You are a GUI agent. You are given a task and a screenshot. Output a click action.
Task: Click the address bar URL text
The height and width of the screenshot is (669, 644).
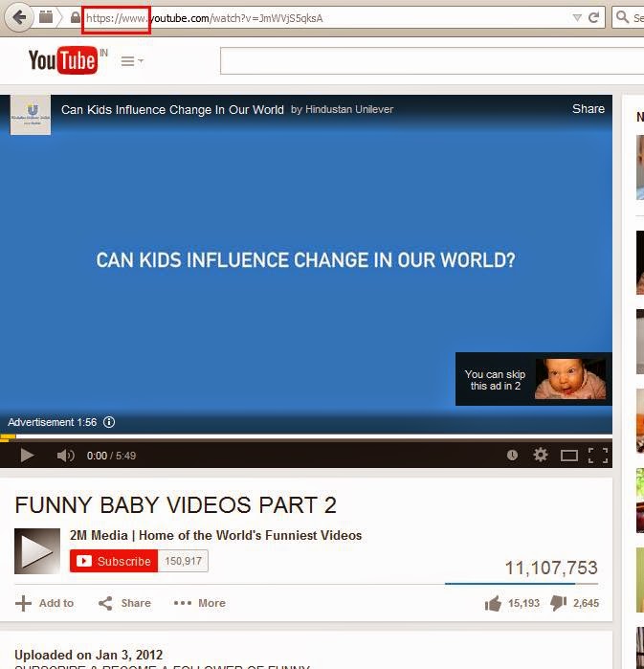tap(204, 18)
